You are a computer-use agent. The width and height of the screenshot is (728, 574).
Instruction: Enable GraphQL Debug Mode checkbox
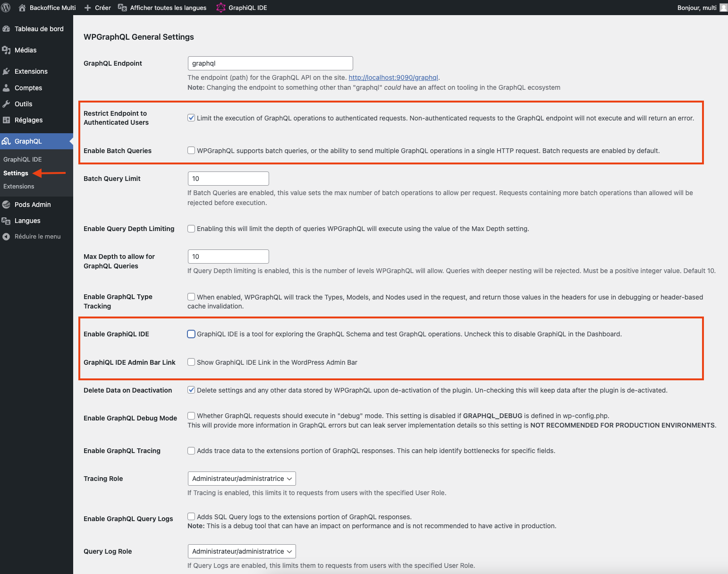(191, 416)
